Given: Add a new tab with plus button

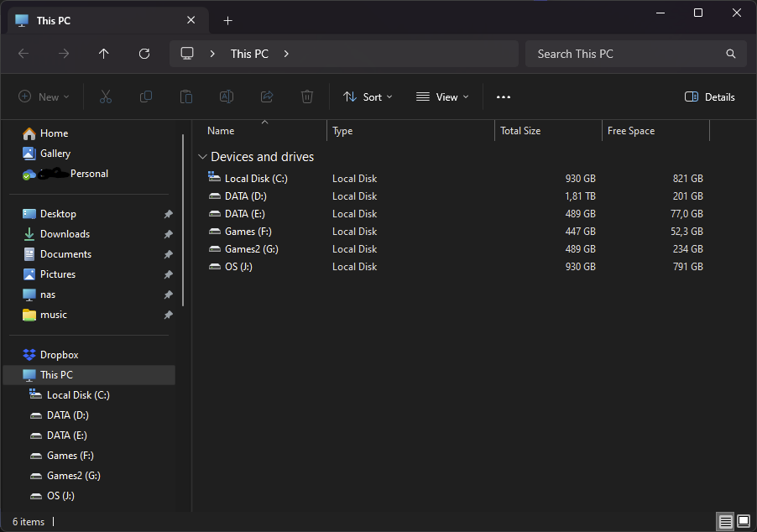Looking at the screenshot, I should click(x=228, y=20).
